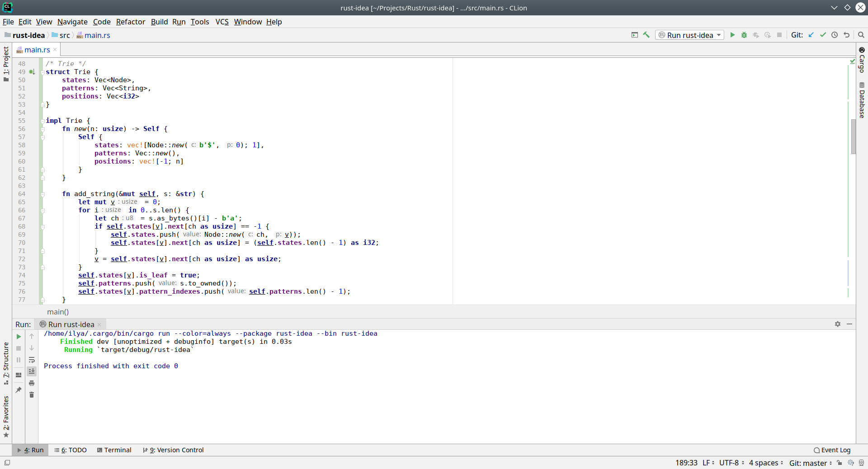Open Search Everywhere magnifier icon

tap(861, 35)
